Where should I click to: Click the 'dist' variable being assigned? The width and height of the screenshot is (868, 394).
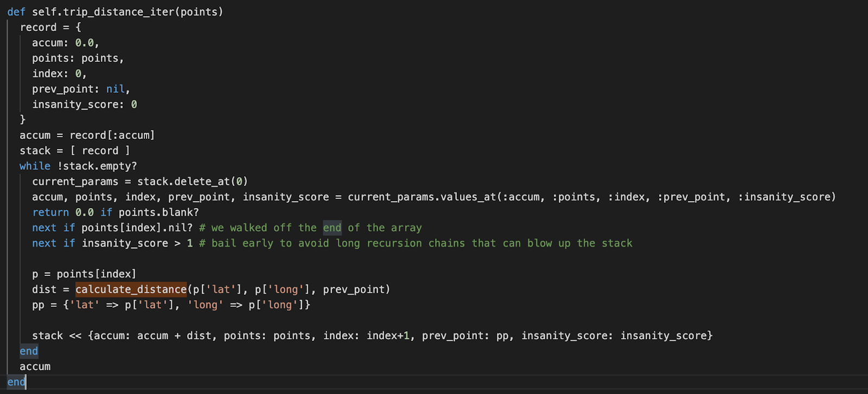(x=44, y=289)
